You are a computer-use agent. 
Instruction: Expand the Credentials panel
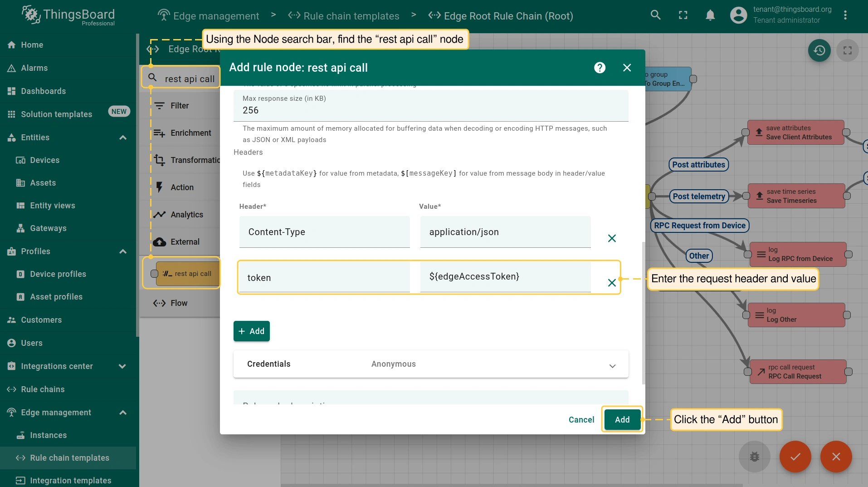click(612, 366)
